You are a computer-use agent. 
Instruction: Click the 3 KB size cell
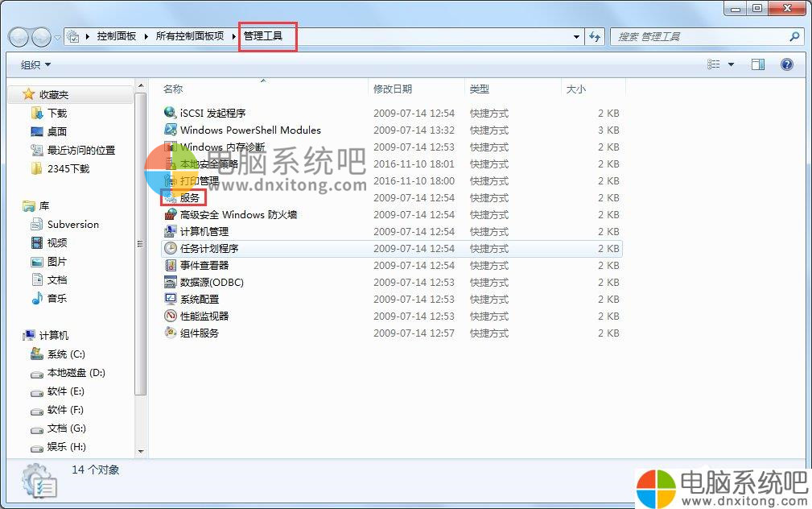pyautogui.click(x=608, y=130)
